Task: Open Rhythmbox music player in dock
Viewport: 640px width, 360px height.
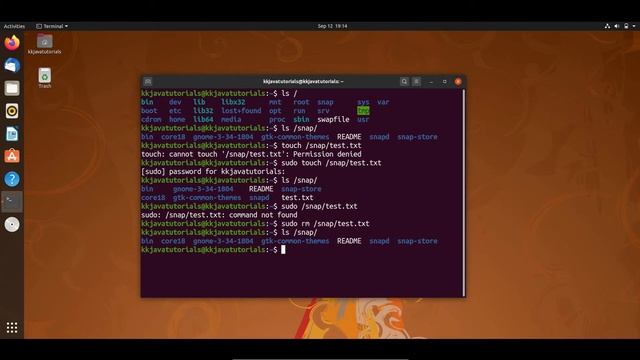Action: (x=12, y=111)
